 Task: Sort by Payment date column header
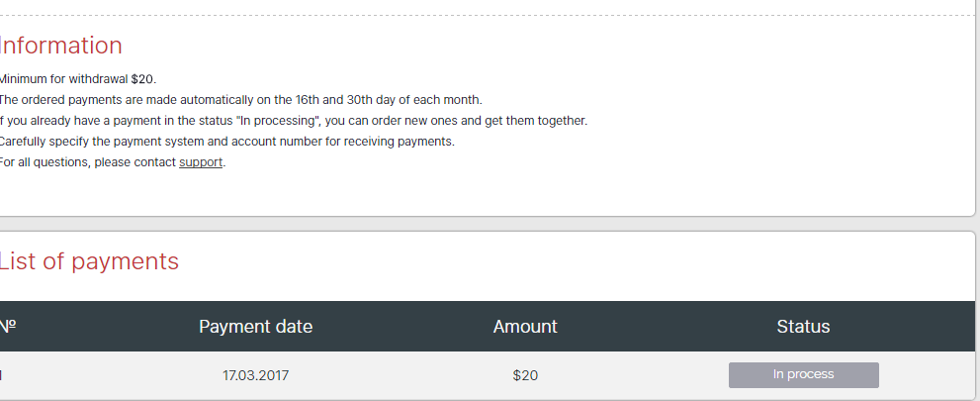[255, 327]
